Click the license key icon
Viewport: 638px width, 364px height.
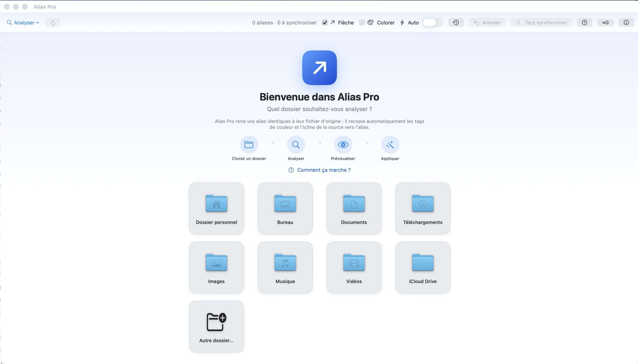pos(605,22)
